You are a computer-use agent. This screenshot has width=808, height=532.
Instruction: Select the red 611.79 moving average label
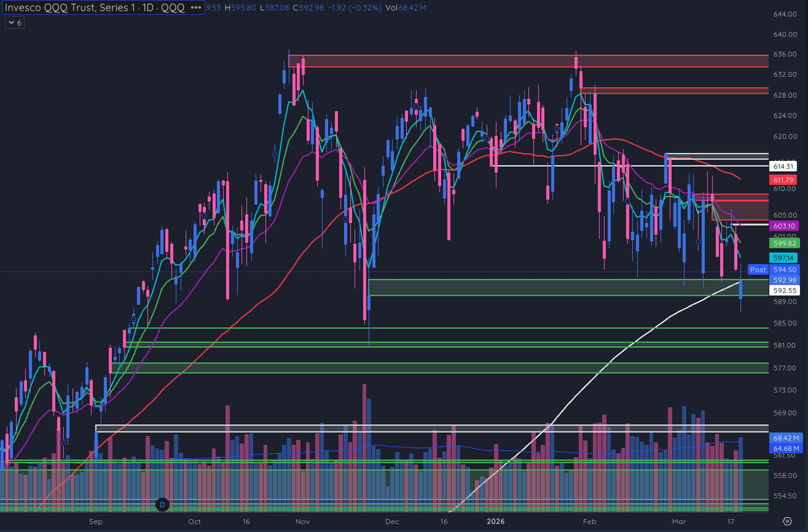tap(782, 180)
